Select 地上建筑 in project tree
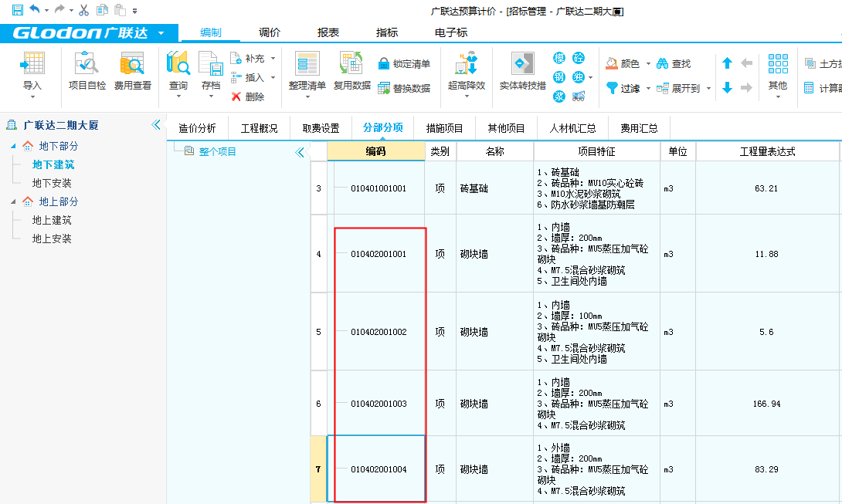This screenshot has width=842, height=504. coord(52,220)
